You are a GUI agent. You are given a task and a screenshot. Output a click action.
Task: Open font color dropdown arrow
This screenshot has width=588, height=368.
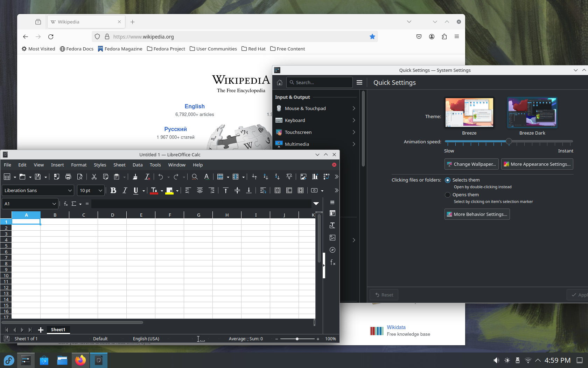pyautogui.click(x=162, y=191)
